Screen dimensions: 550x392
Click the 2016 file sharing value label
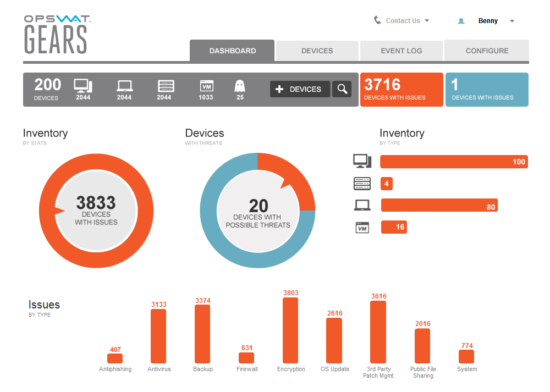tap(422, 324)
